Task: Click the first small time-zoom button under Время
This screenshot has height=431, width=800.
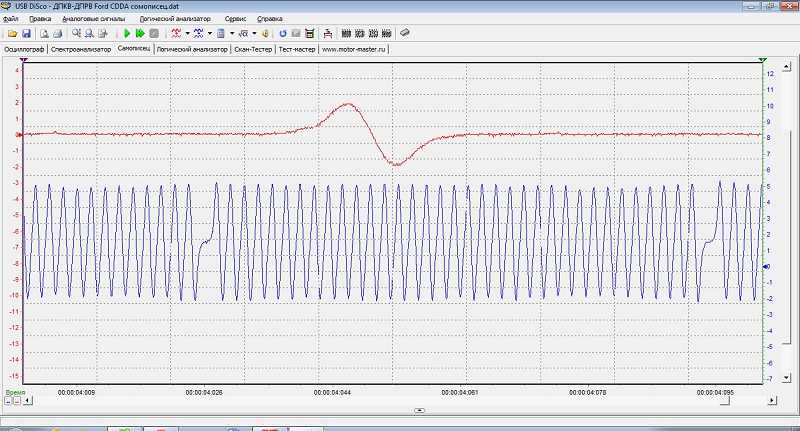Action: coord(8,401)
